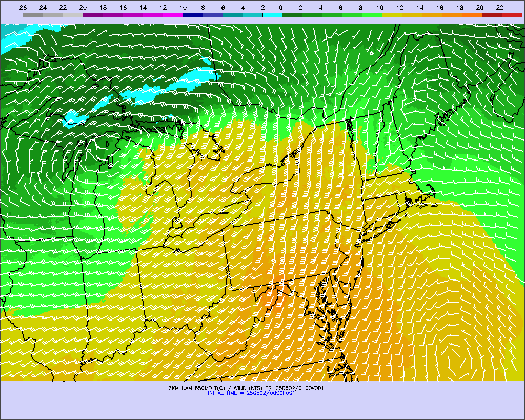Viewport: 525px width, 420px height.
Task: Click the -26 scale label
Action: (21, 8)
